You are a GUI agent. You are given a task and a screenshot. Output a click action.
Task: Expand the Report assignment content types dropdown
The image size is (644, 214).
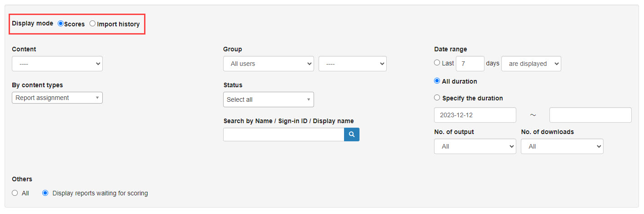[x=57, y=98]
